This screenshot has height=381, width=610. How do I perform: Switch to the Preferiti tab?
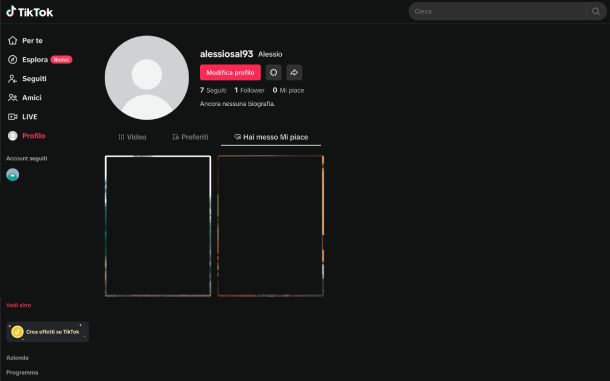(190, 137)
